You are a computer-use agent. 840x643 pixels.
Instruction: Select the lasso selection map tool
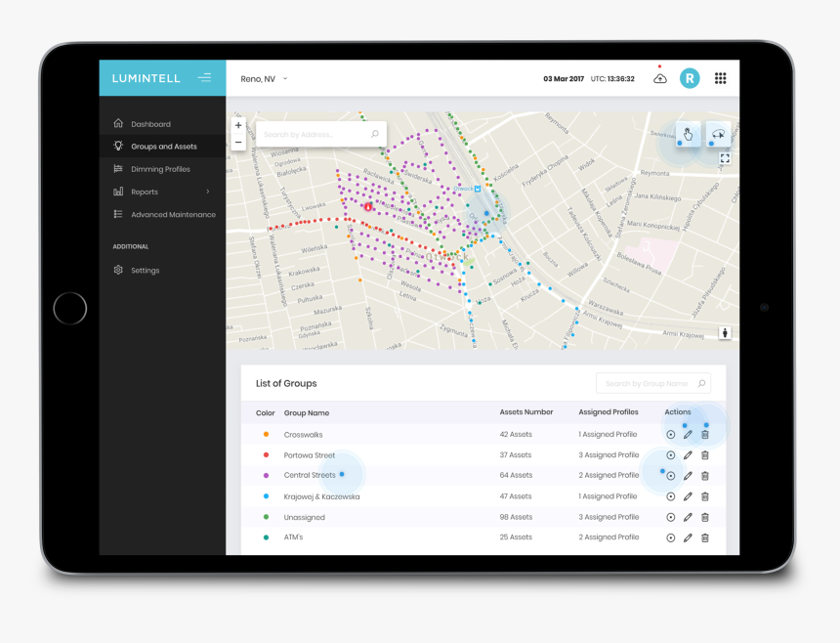(x=718, y=134)
